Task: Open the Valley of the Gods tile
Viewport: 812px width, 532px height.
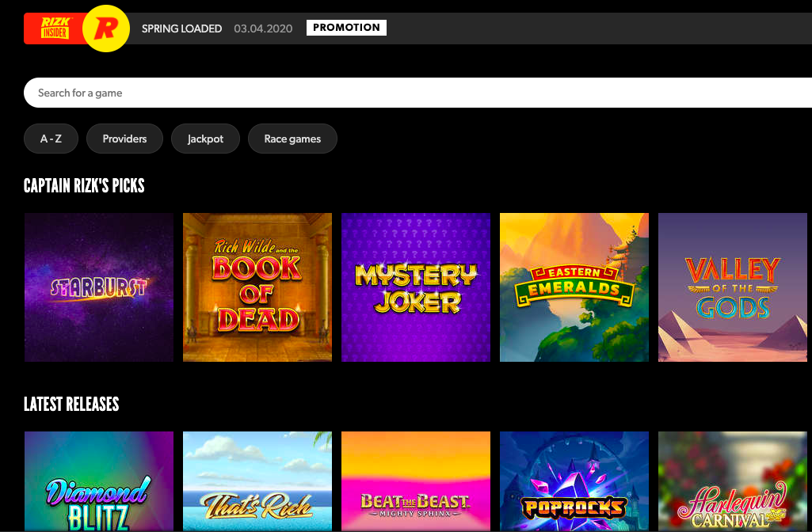Action: (733, 287)
